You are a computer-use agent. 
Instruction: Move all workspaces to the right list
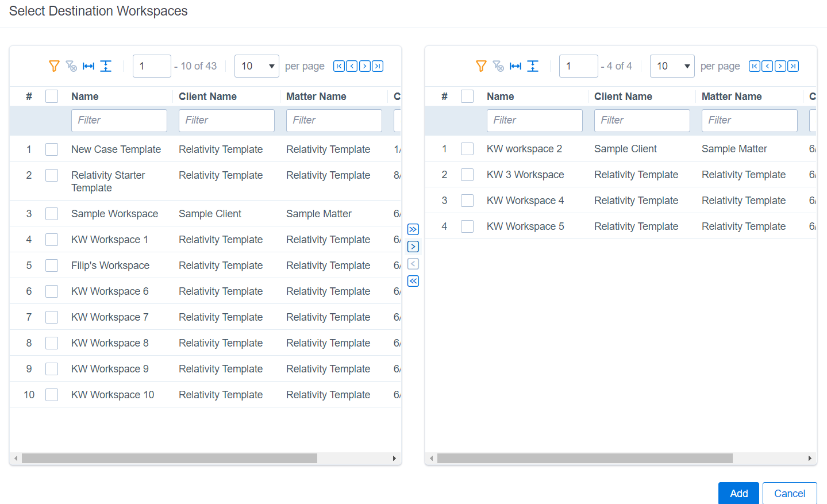(413, 229)
